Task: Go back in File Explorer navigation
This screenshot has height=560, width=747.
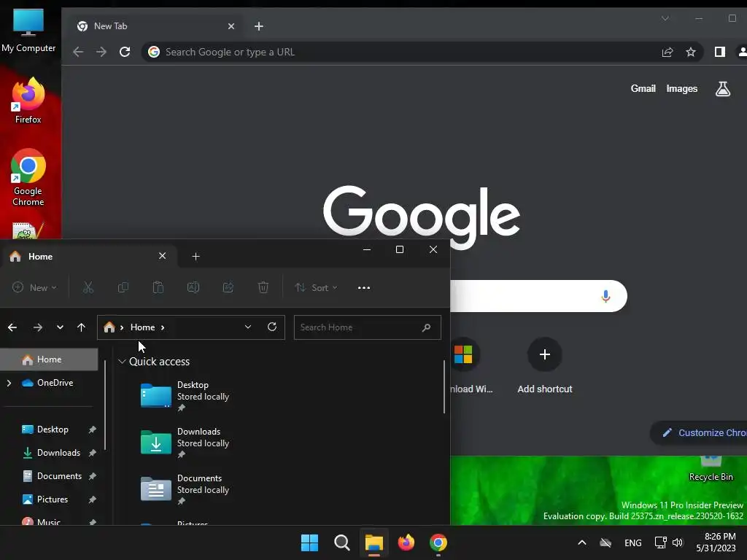Action: [12, 327]
